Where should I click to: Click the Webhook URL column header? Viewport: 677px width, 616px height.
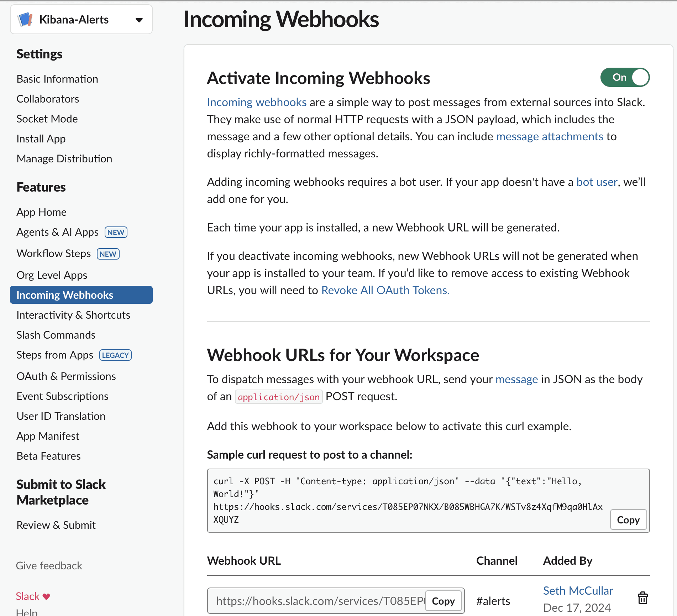[244, 561]
